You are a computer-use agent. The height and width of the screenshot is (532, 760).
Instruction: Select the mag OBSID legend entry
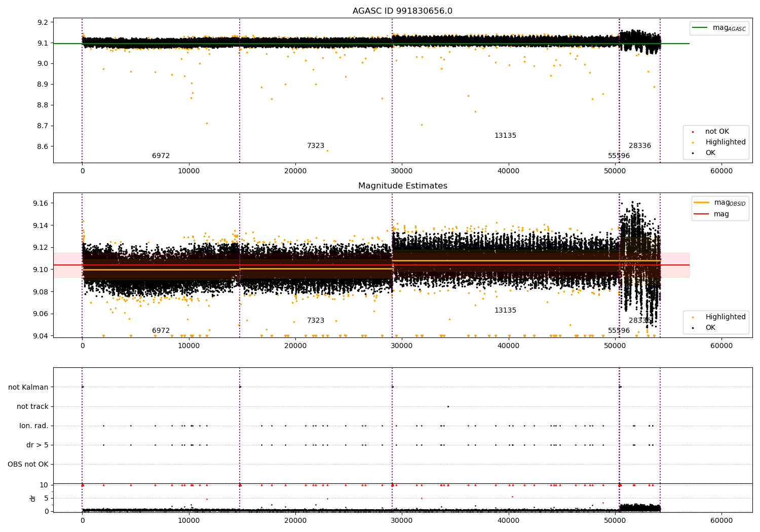(730, 203)
